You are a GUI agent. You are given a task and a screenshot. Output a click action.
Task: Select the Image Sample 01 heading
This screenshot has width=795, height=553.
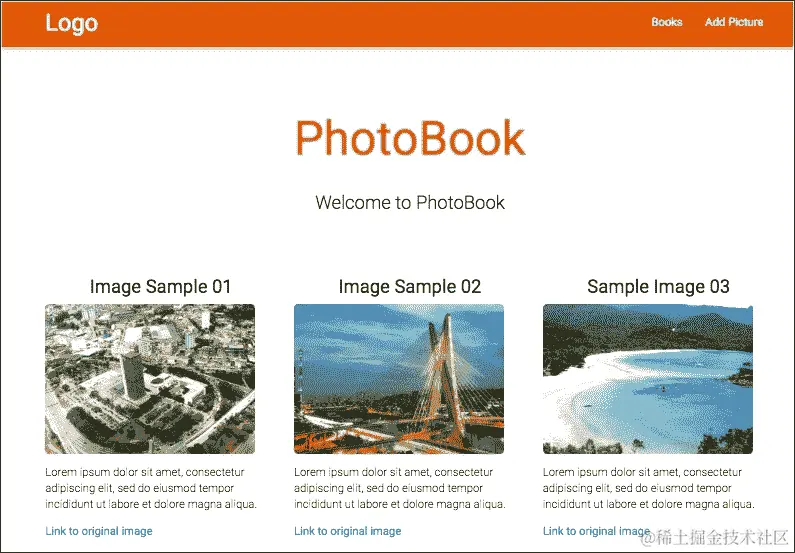point(160,286)
